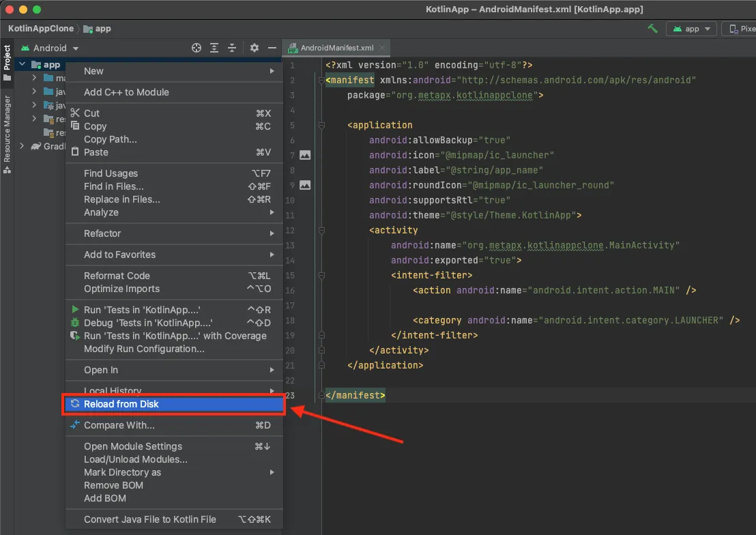Select Find in Files... entry
This screenshot has height=535, width=756.
click(174, 186)
